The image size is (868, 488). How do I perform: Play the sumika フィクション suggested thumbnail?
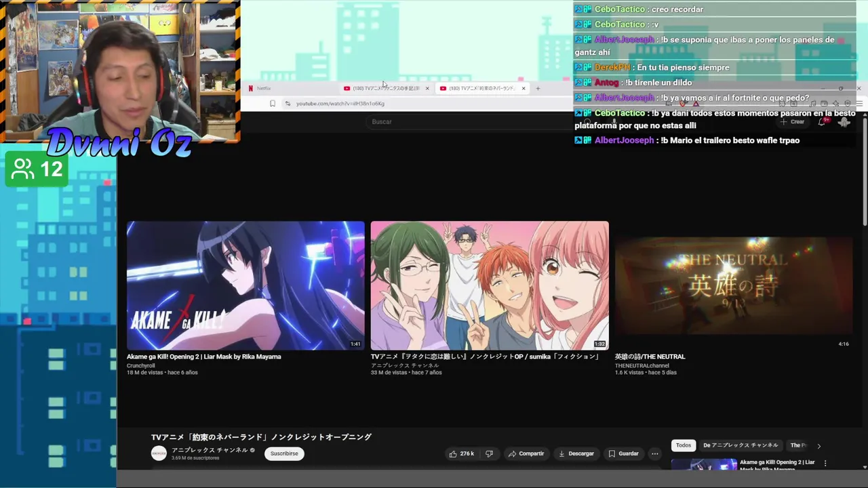(490, 285)
